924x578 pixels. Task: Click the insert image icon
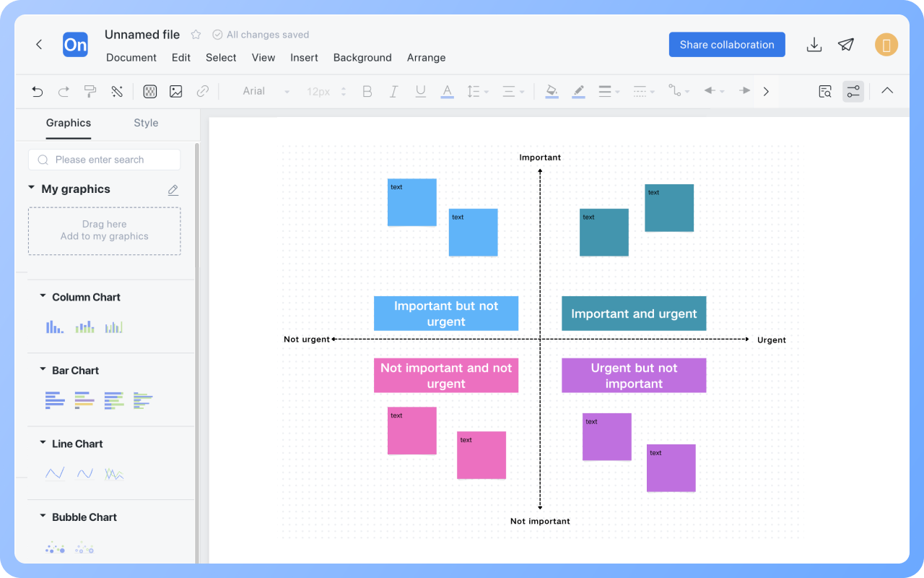point(176,91)
